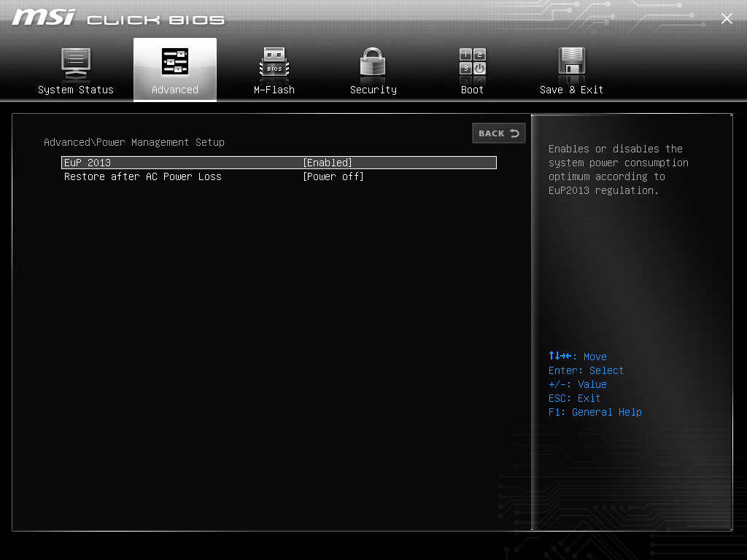Image resolution: width=747 pixels, height=560 pixels.
Task: Select the EuP 2013 setting row
Action: point(279,163)
